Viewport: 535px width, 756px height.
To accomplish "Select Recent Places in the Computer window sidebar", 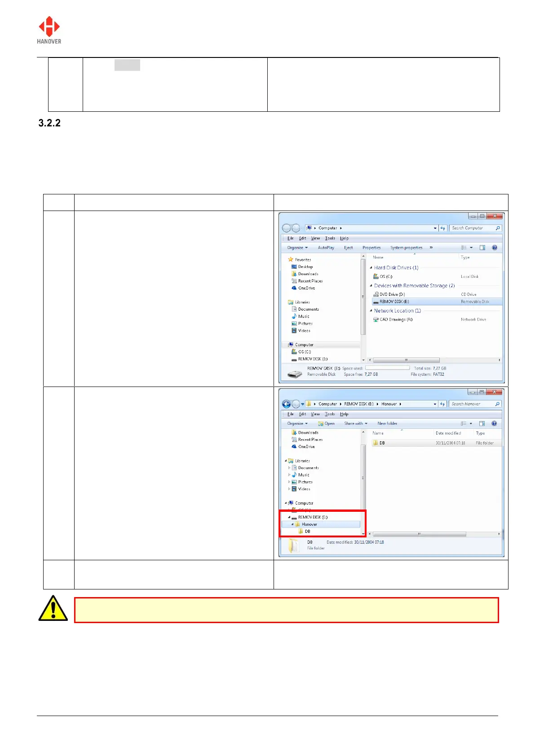I will click(307, 281).
